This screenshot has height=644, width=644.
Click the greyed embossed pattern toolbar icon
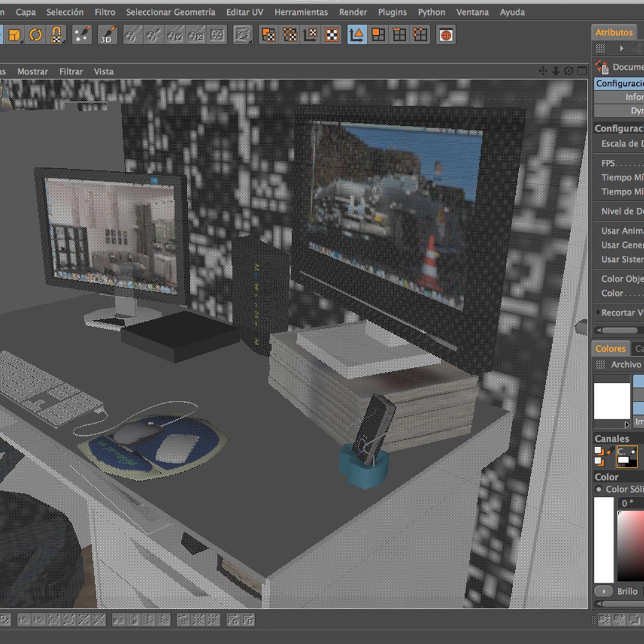point(243,35)
